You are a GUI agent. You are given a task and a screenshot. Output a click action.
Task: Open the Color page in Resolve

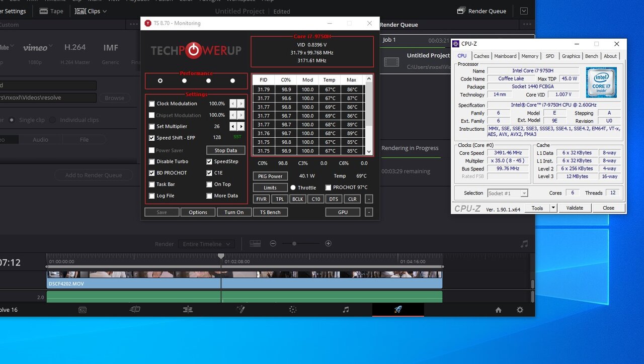293,310
